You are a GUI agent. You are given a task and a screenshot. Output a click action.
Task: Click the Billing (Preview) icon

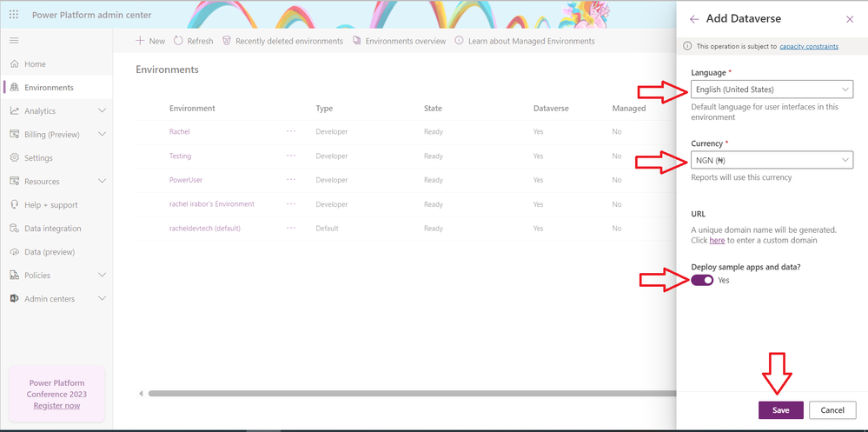pyautogui.click(x=15, y=135)
